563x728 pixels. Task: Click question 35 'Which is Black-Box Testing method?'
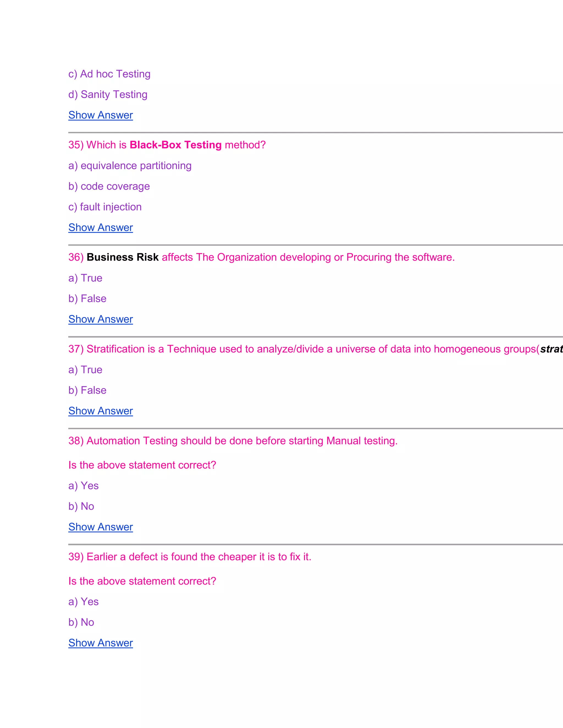[167, 145]
